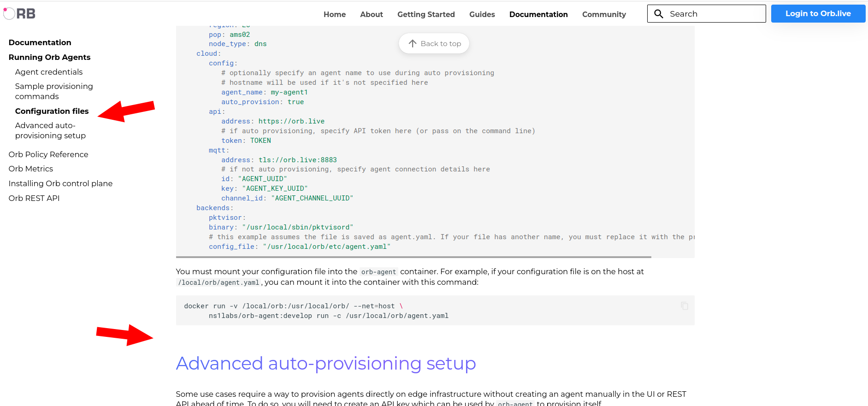The height and width of the screenshot is (406, 868).
Task: Click the ns1labs/orb-agent:develop command line
Action: point(329,316)
